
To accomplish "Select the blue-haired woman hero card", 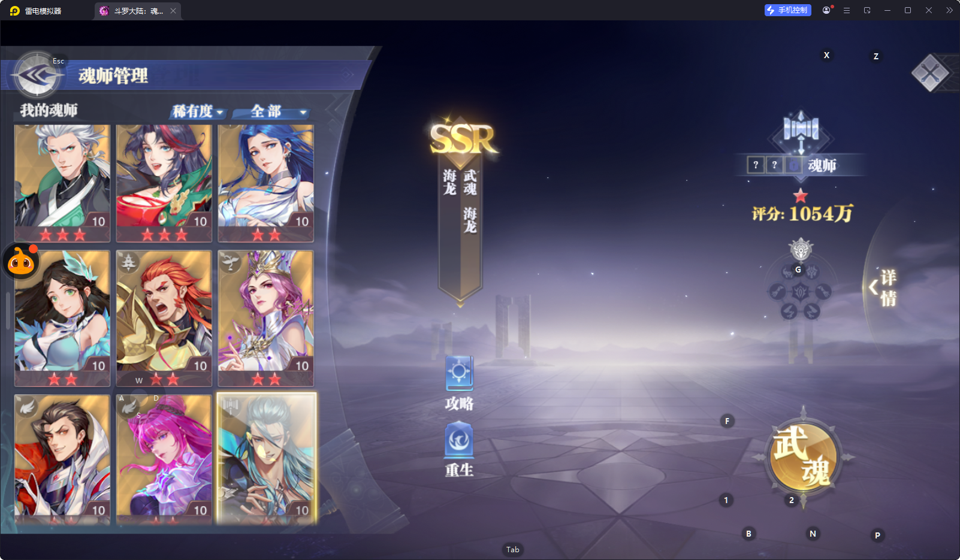I will coord(266,183).
